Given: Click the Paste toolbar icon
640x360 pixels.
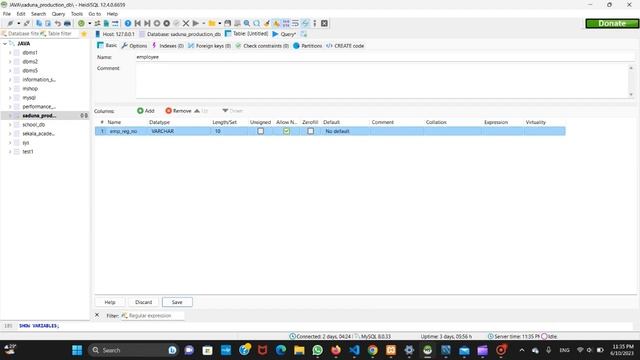Looking at the screenshot, I should pos(48,24).
